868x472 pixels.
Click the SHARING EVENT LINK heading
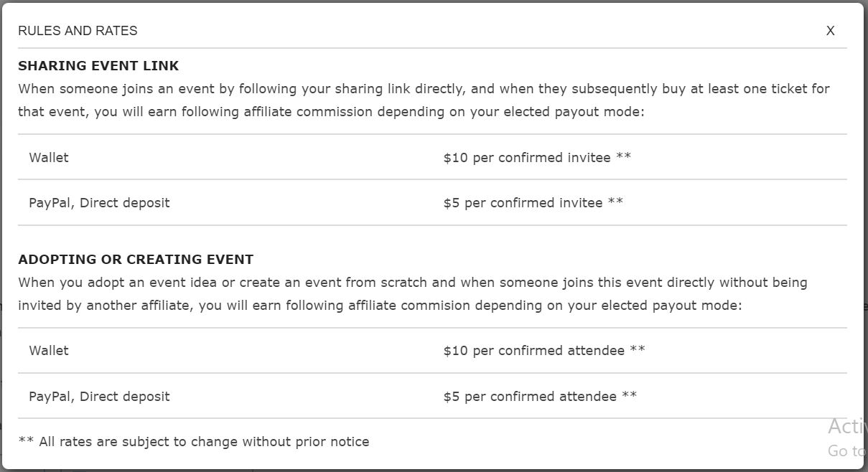pos(97,65)
